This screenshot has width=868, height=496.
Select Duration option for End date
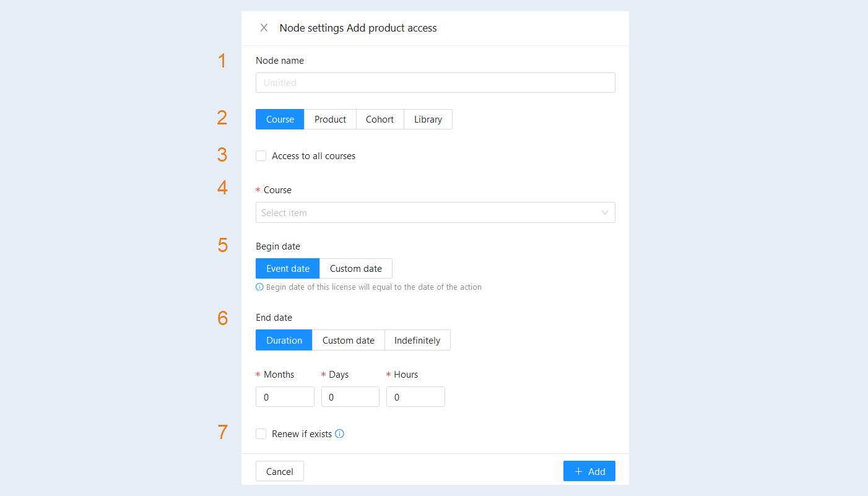point(284,341)
